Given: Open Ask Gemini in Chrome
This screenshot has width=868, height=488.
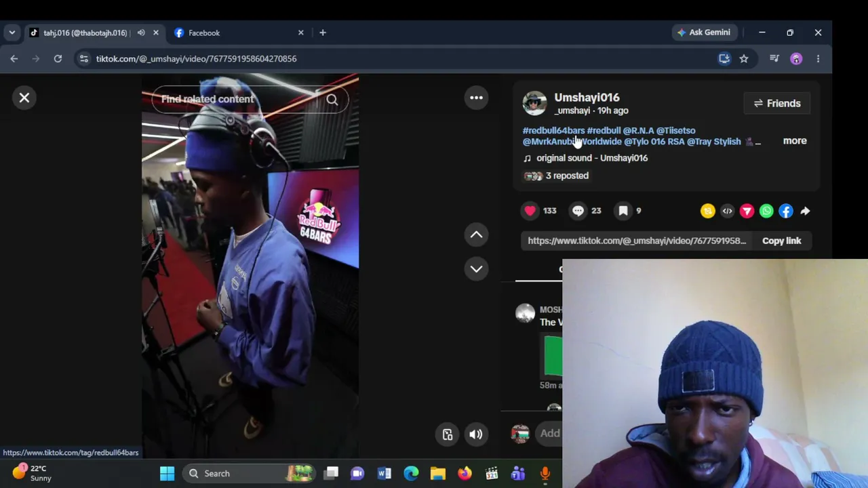Looking at the screenshot, I should click(x=703, y=33).
